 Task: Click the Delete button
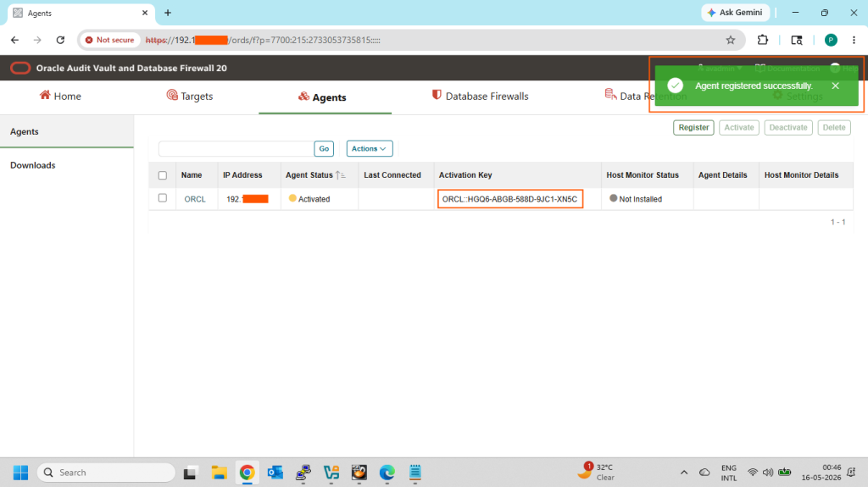point(834,128)
